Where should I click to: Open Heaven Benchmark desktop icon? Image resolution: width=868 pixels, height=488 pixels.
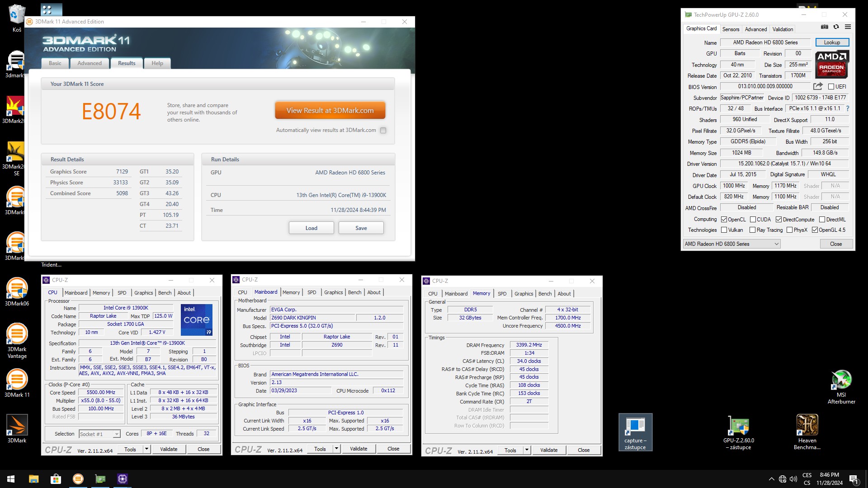(x=807, y=432)
